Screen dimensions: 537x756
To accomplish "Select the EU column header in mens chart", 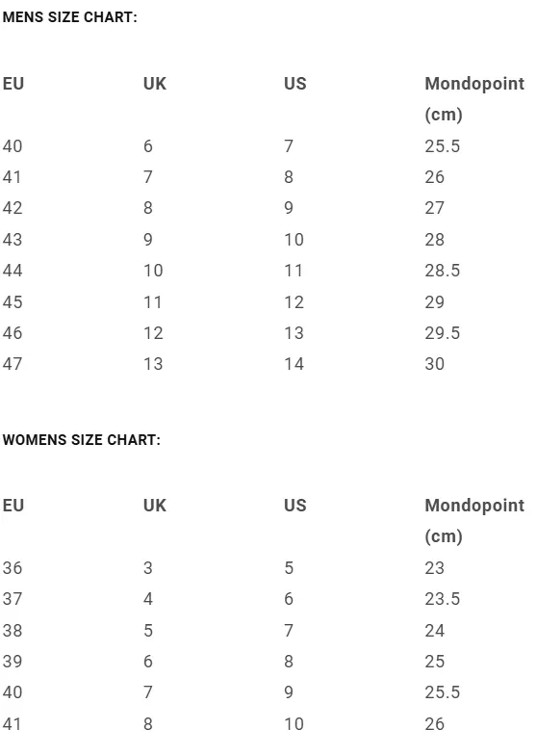I will pos(13,84).
